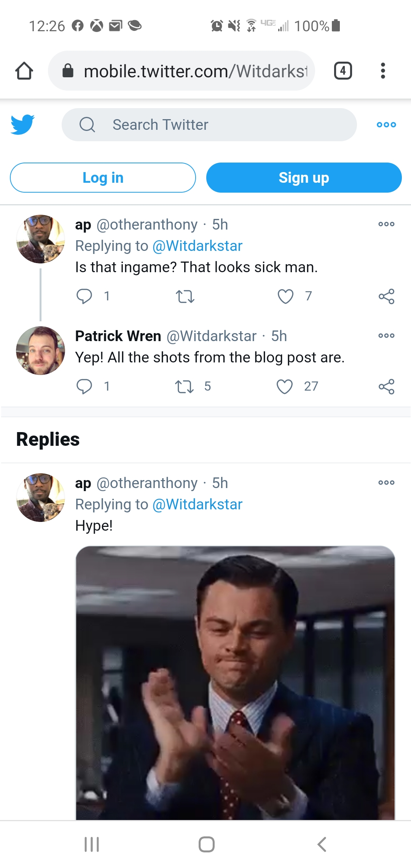Reply to ap's 'Is that ingame?' tweet

click(84, 296)
